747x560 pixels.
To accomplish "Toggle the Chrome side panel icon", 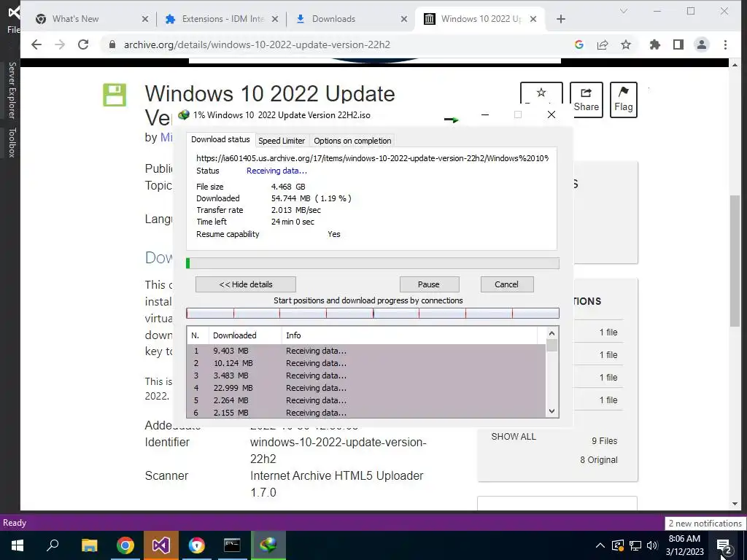I will tap(678, 44).
